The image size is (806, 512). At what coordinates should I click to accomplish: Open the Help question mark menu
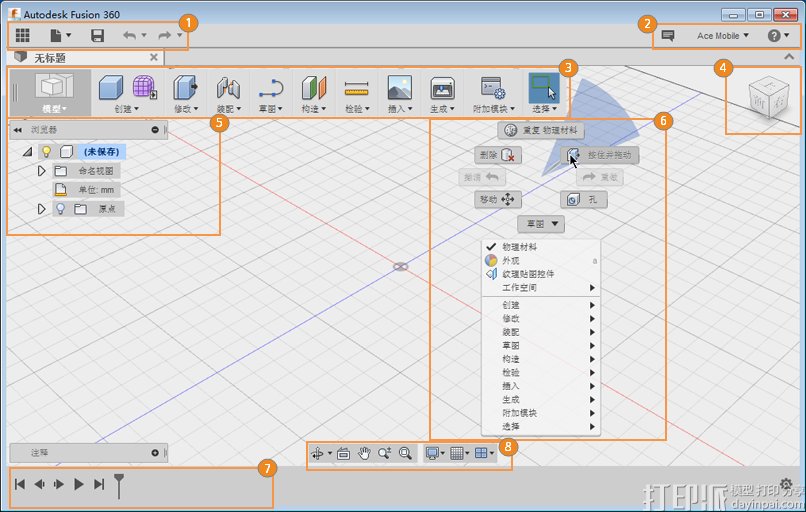coord(778,35)
